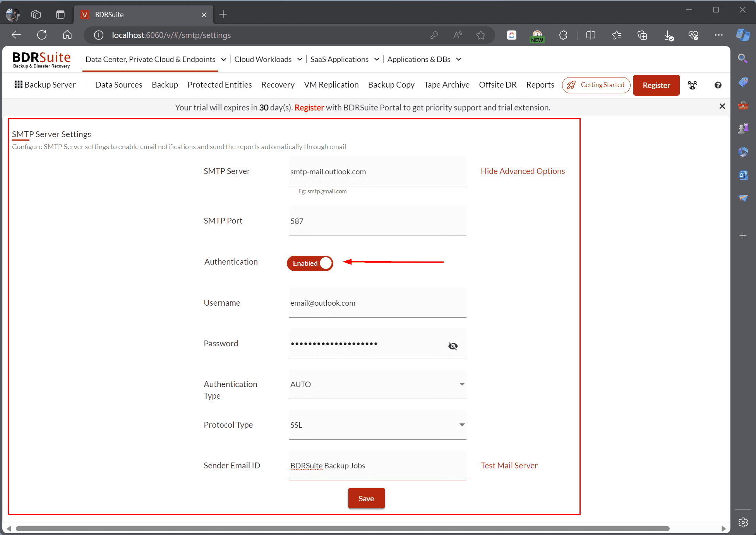Open sidebar settings gear icon

743,522
